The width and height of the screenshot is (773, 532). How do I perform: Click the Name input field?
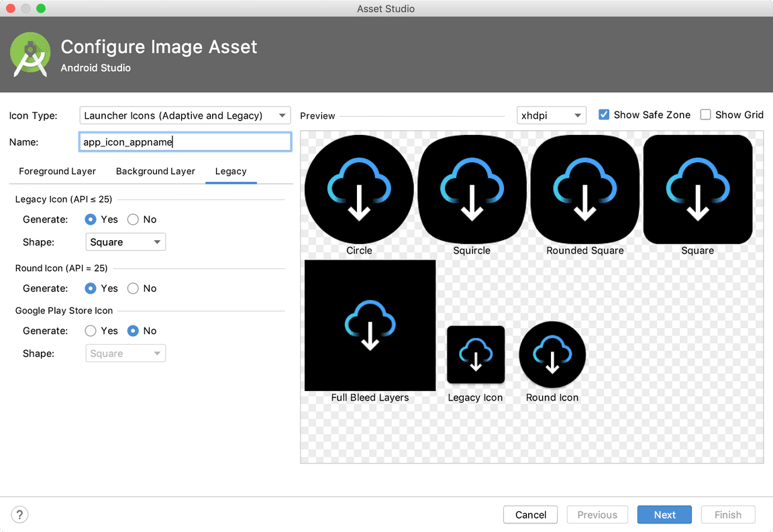coord(185,142)
